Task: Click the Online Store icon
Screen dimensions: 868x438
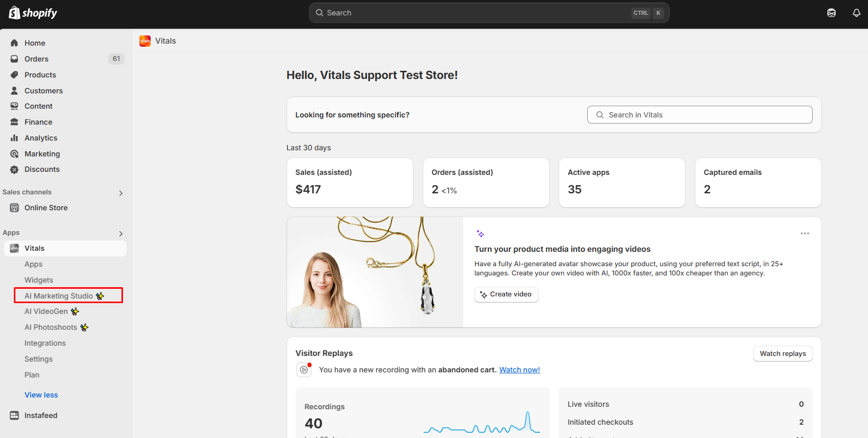Action: 14,208
